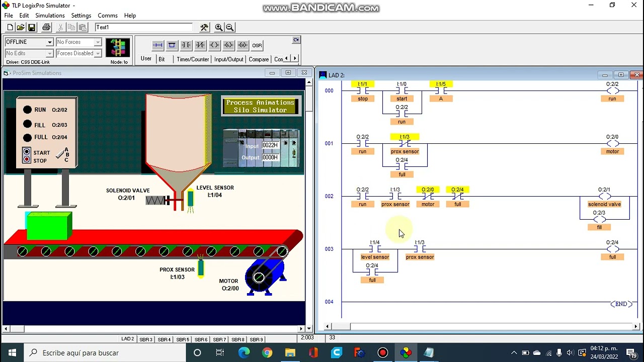This screenshot has height=362, width=644.
Task: Open the Simulations menu
Action: tap(50, 16)
